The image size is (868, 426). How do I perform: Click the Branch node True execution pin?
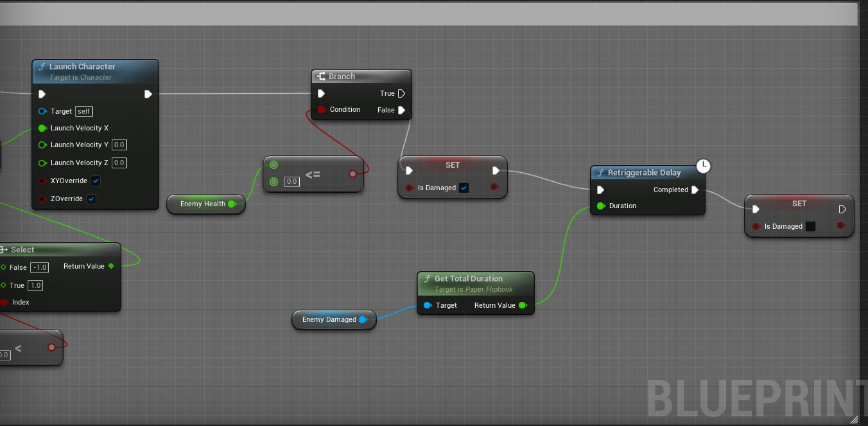tap(401, 94)
